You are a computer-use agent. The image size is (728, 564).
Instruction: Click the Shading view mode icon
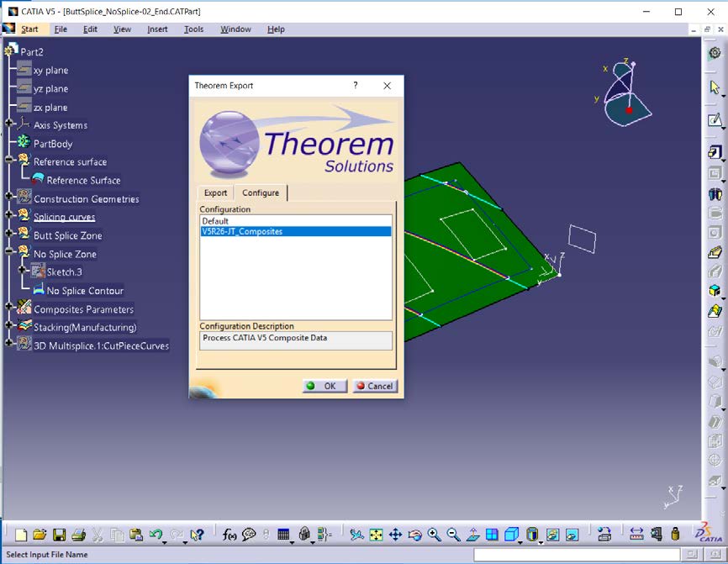pos(532,535)
